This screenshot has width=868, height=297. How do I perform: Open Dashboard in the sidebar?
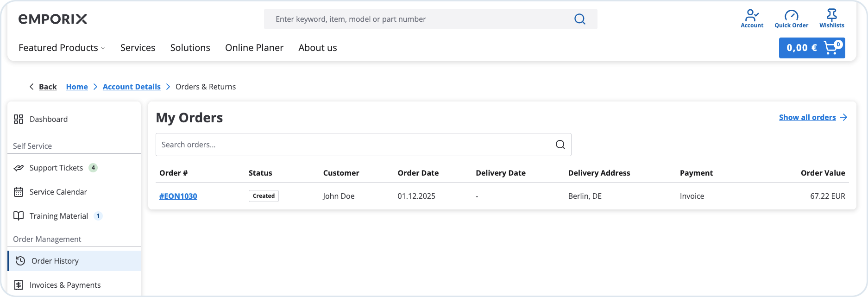(x=49, y=119)
